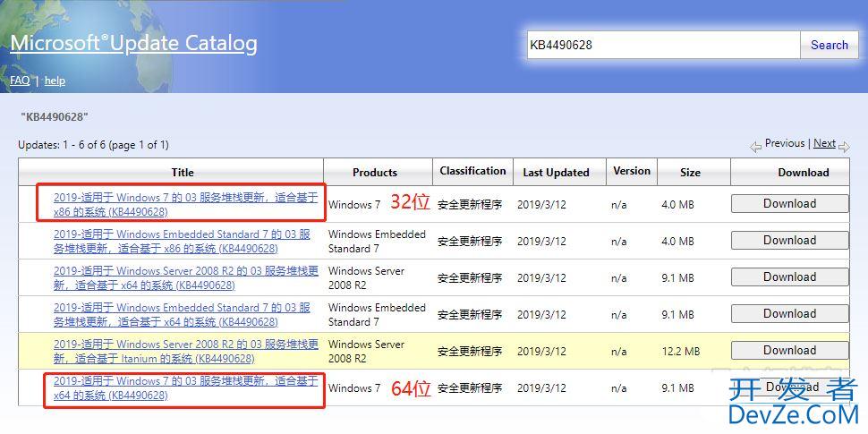Click Windows Server 2008 R2 in Itanium row
This screenshot has width=868, height=434.
(x=366, y=351)
